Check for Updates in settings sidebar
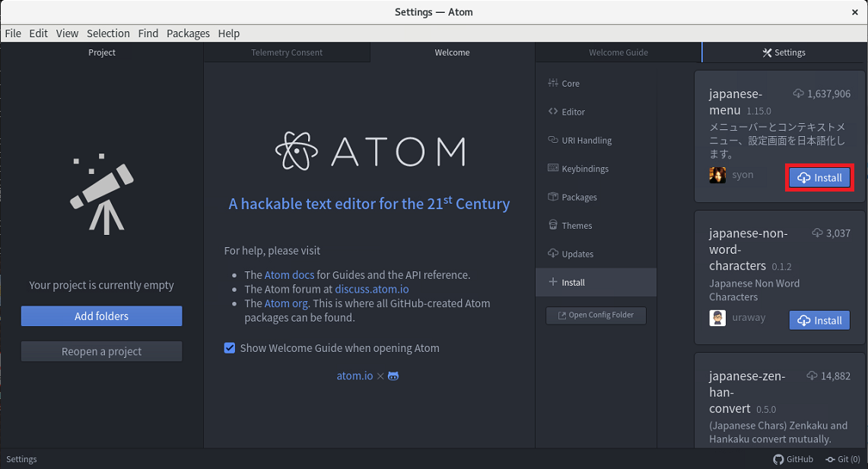 (x=577, y=254)
